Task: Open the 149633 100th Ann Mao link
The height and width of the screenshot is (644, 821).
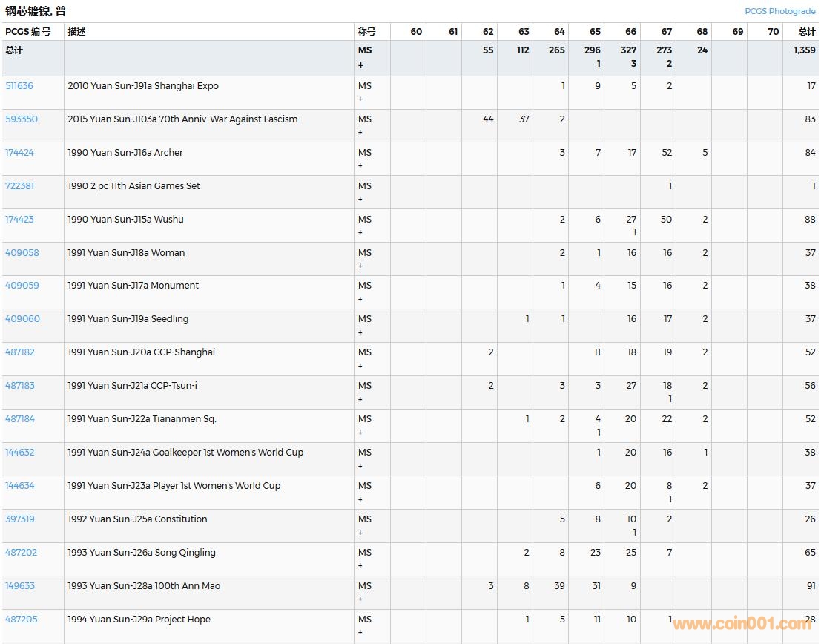Action: coord(19,586)
